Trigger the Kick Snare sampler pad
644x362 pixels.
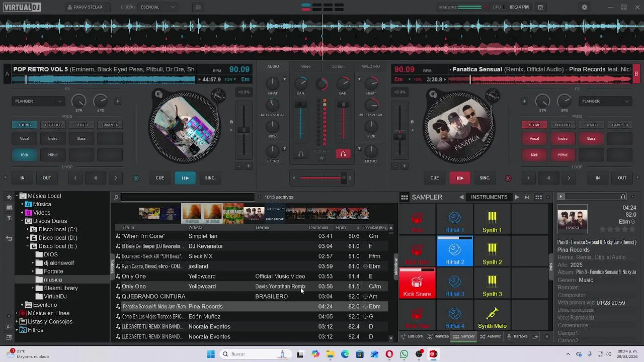point(417,284)
